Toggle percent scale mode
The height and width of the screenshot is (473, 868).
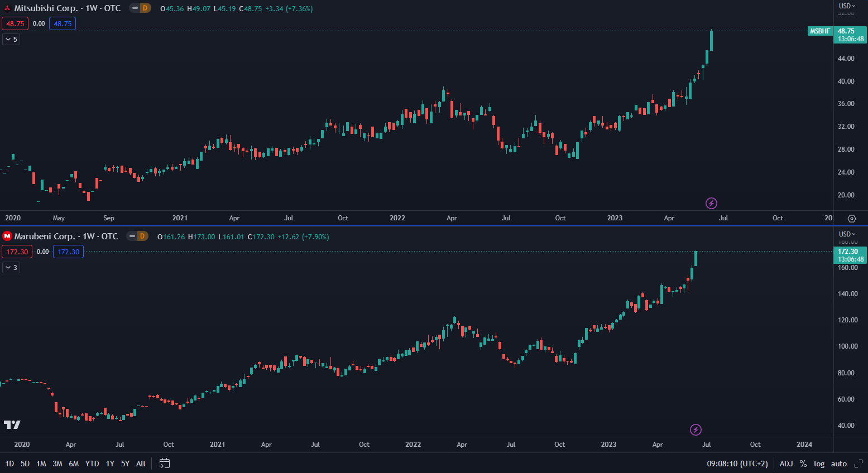[803, 464]
